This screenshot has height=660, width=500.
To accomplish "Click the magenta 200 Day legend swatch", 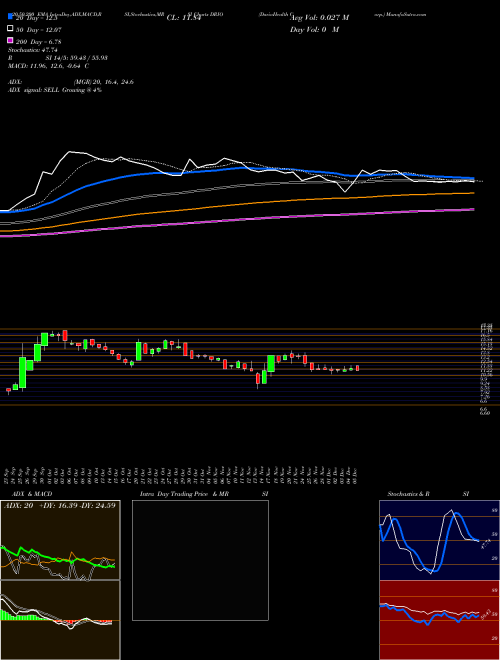I will point(10,41).
